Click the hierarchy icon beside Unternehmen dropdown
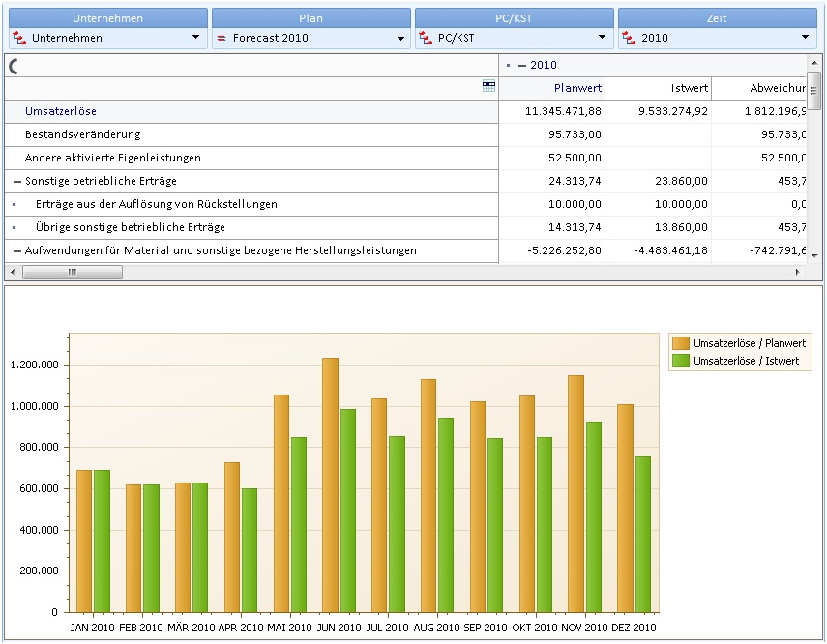Viewport: 827px width, 644px height. pos(19,38)
